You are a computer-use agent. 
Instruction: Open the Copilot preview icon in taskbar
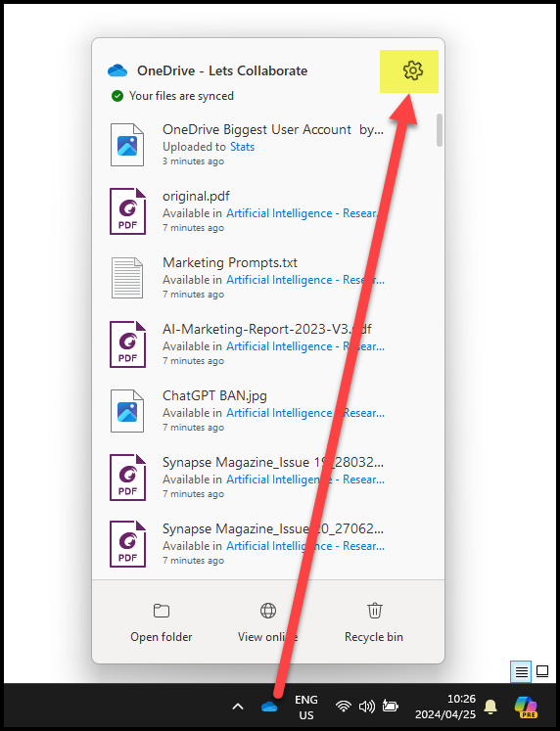click(x=526, y=707)
